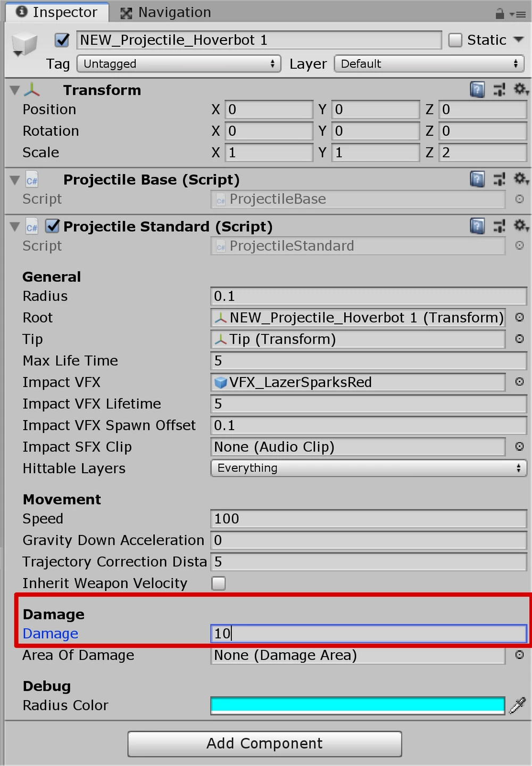The height and width of the screenshot is (766, 532).
Task: Click object picker next to Root field
Action: [520, 317]
